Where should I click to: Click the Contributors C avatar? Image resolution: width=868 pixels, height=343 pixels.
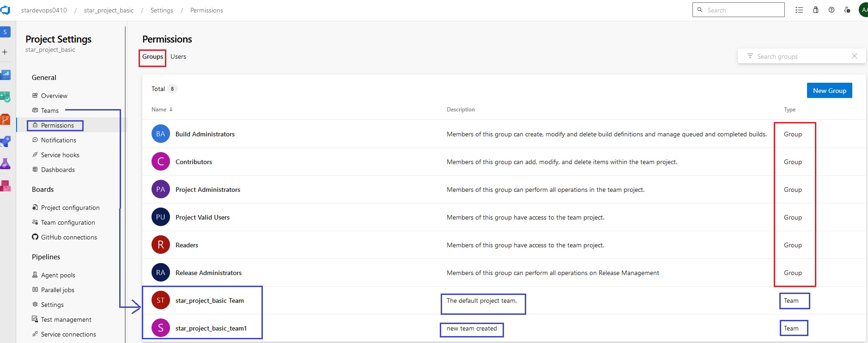(161, 162)
